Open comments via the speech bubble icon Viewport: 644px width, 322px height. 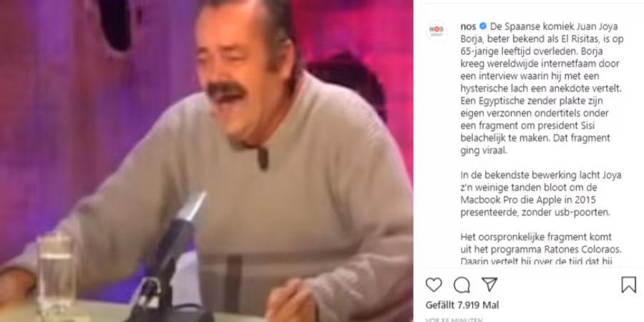[462, 285]
